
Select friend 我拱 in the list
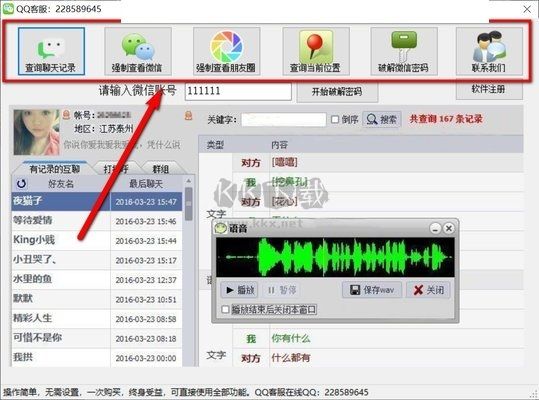[61, 357]
